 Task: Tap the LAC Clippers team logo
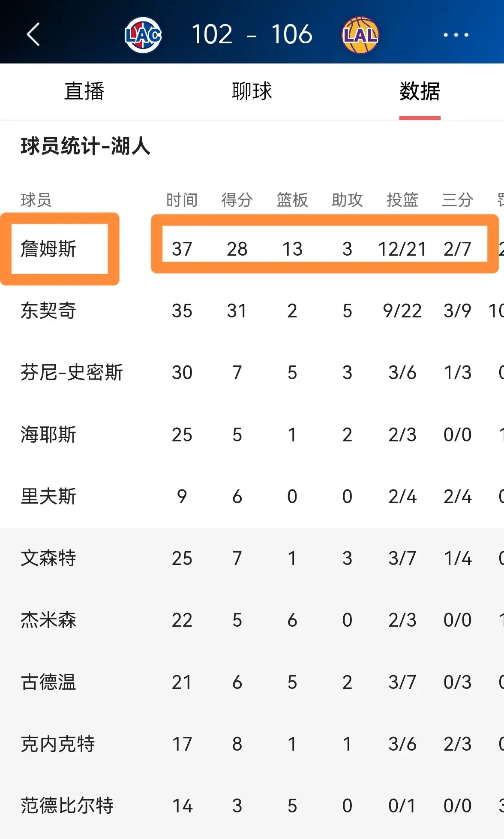click(143, 34)
